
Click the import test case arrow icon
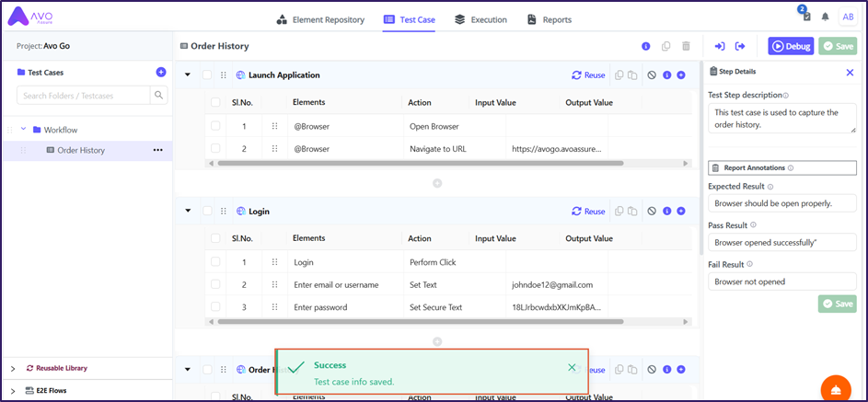point(720,46)
